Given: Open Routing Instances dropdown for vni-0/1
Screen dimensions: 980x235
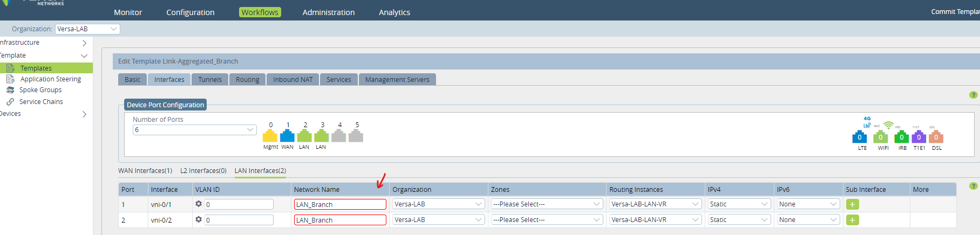Looking at the screenshot, I should click(x=656, y=204).
